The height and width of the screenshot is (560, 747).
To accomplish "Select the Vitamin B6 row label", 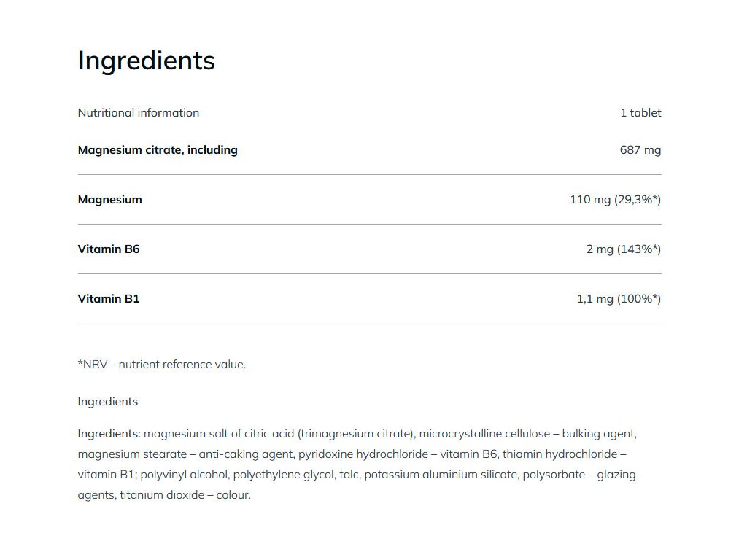I will tap(109, 249).
